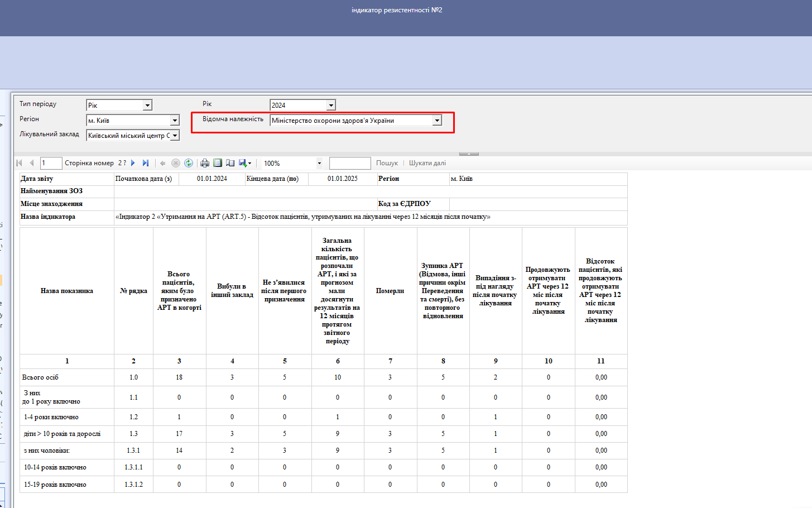This screenshot has width=812, height=508.
Task: Click the Пошук search link
Action: click(x=387, y=163)
